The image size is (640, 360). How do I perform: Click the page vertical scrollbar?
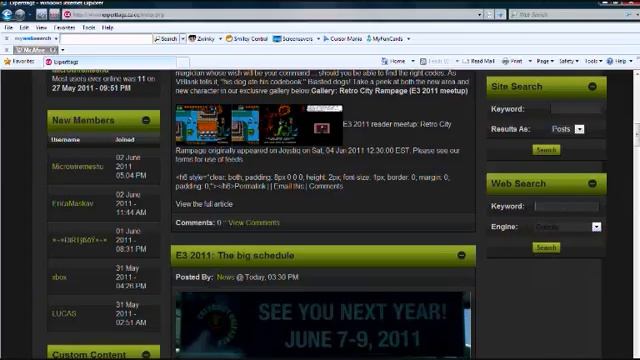637,214
